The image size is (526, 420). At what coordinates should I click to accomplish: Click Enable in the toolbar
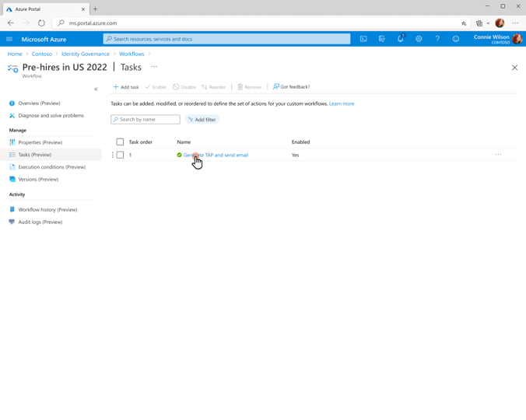pos(156,87)
